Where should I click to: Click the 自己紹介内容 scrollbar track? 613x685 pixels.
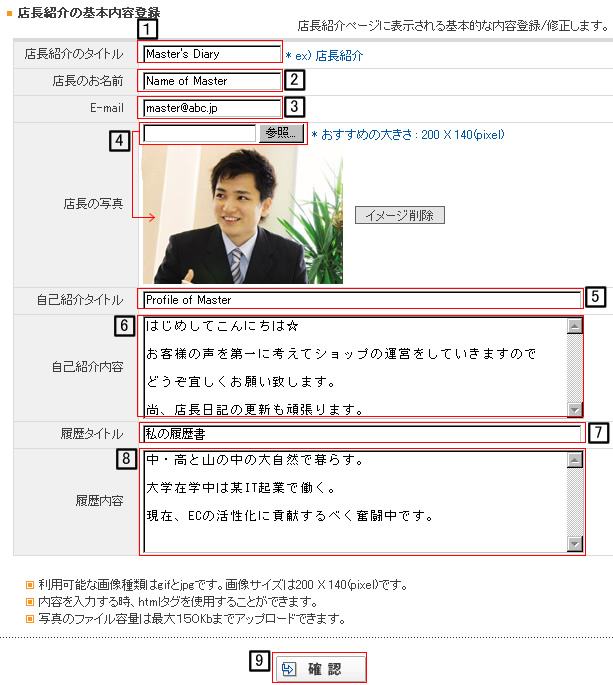(x=575, y=368)
